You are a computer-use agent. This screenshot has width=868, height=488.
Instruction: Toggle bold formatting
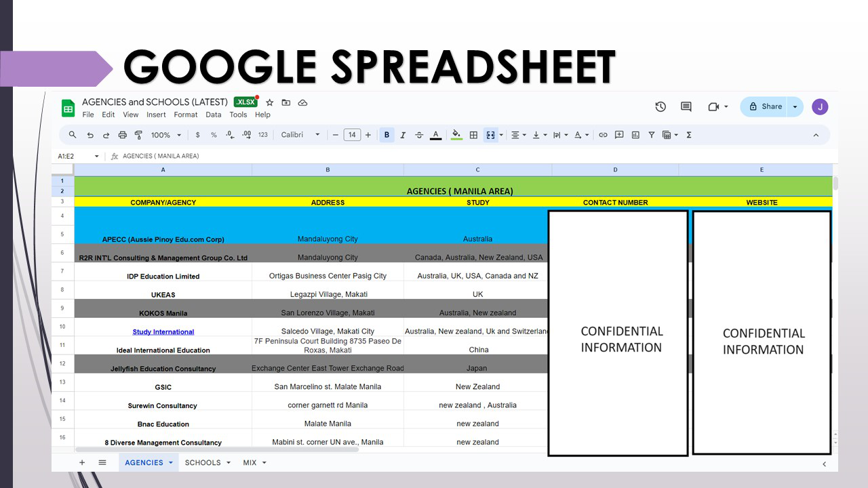point(387,135)
